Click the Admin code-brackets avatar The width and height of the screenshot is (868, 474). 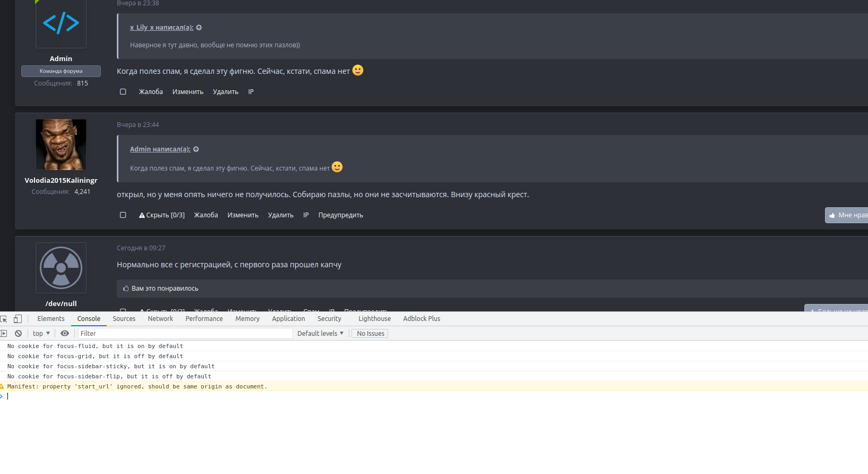coord(61,24)
